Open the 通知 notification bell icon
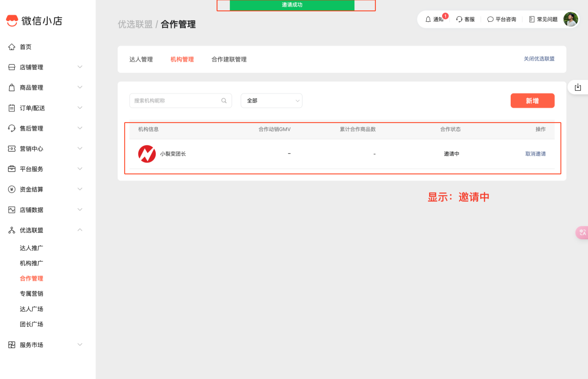The width and height of the screenshot is (588, 379). click(x=428, y=18)
